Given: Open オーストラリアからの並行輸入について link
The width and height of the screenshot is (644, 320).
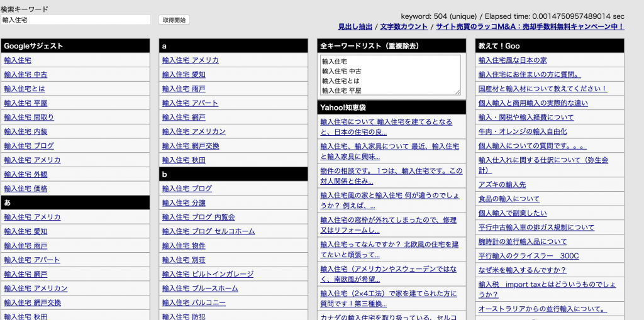Looking at the screenshot, I should [543, 309].
